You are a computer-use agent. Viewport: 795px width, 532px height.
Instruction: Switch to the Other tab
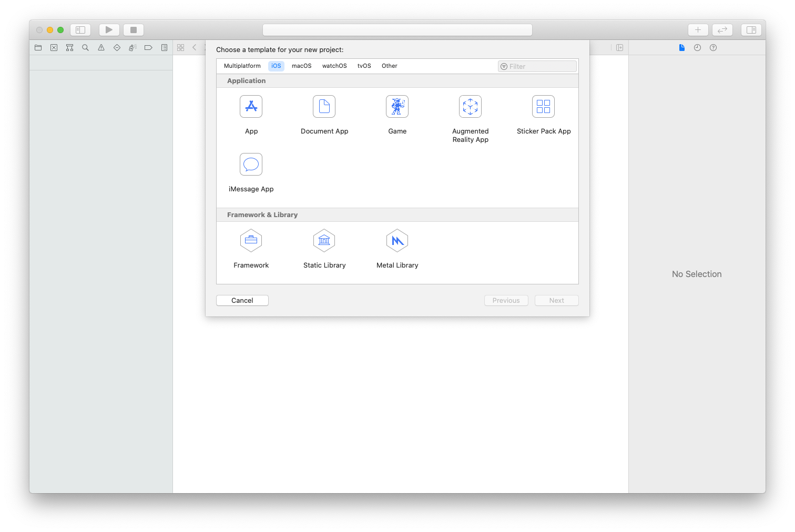[x=390, y=66]
